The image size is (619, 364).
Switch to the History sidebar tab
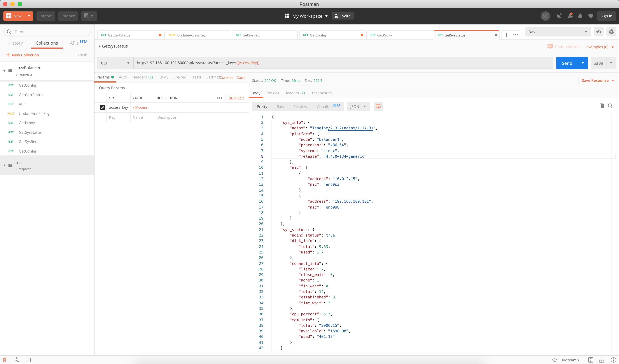[15, 43]
